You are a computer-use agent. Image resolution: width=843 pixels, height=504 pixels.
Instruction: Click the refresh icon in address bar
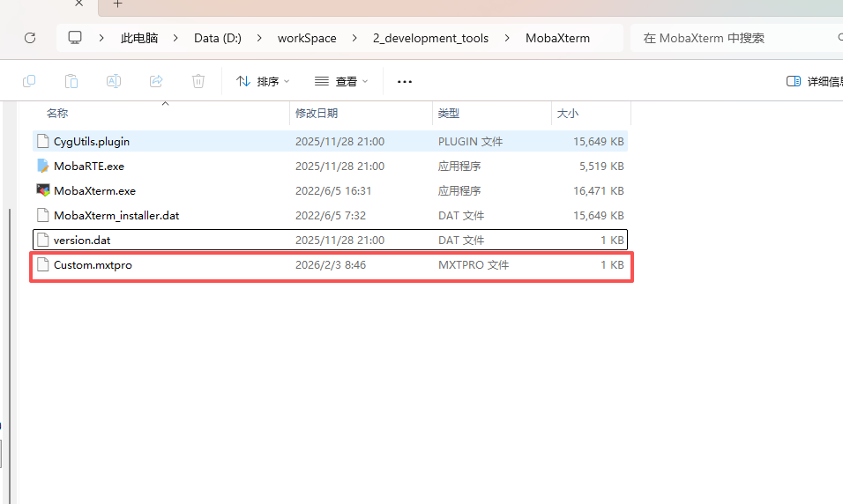point(30,38)
